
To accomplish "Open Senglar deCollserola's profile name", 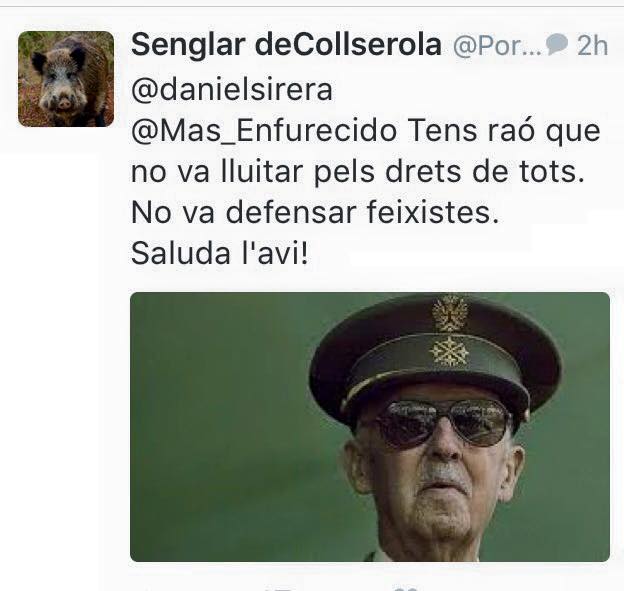I will coord(286,45).
